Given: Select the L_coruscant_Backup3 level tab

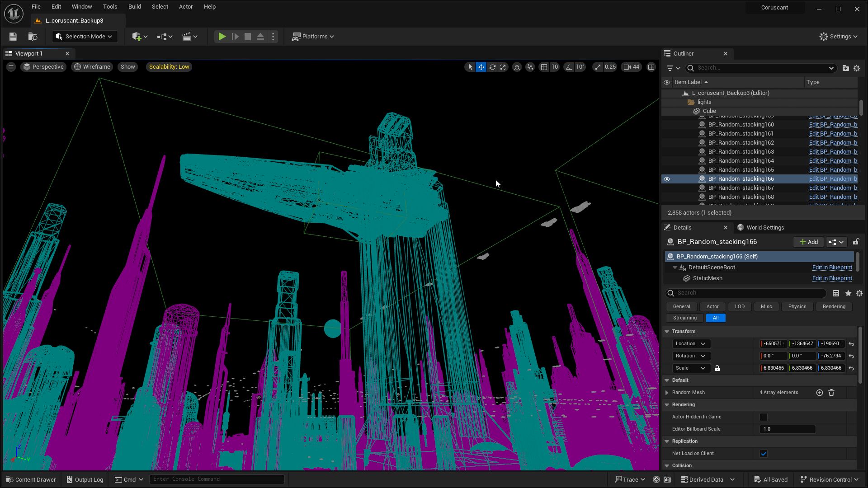Looking at the screenshot, I should pos(75,21).
